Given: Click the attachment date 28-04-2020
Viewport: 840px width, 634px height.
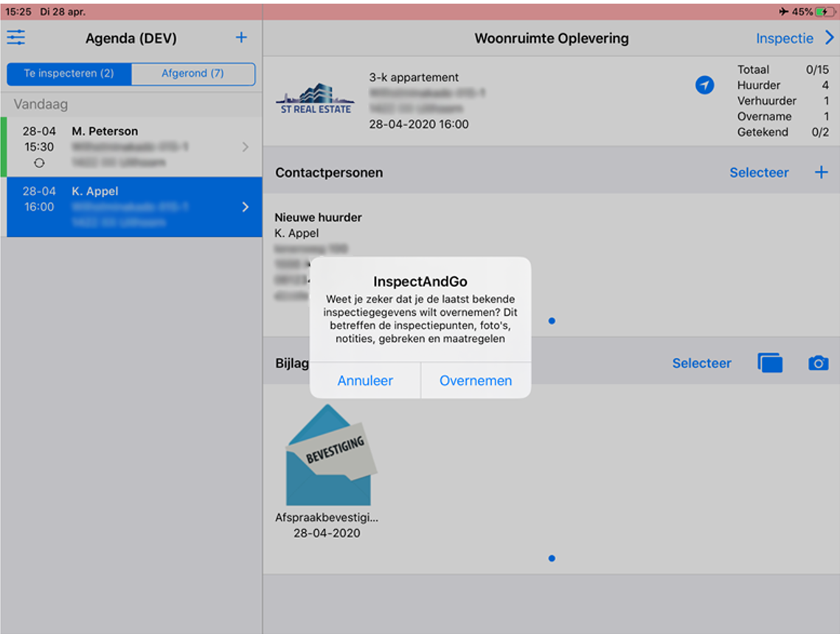Looking at the screenshot, I should point(327,533).
